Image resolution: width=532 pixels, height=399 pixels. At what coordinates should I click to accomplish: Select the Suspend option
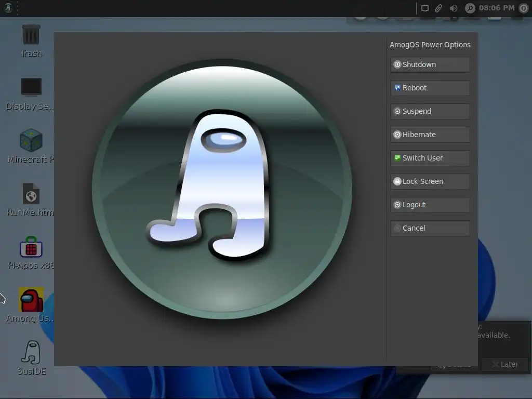(430, 111)
